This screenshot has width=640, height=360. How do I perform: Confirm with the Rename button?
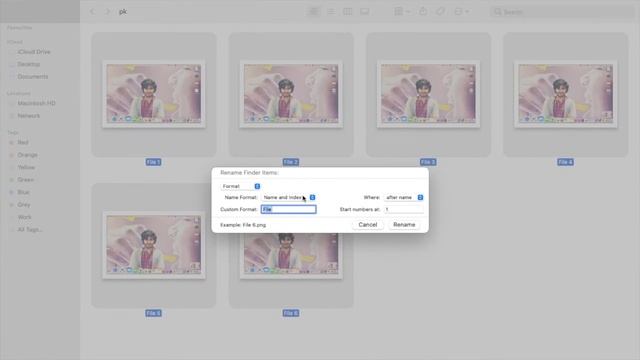[404, 225]
